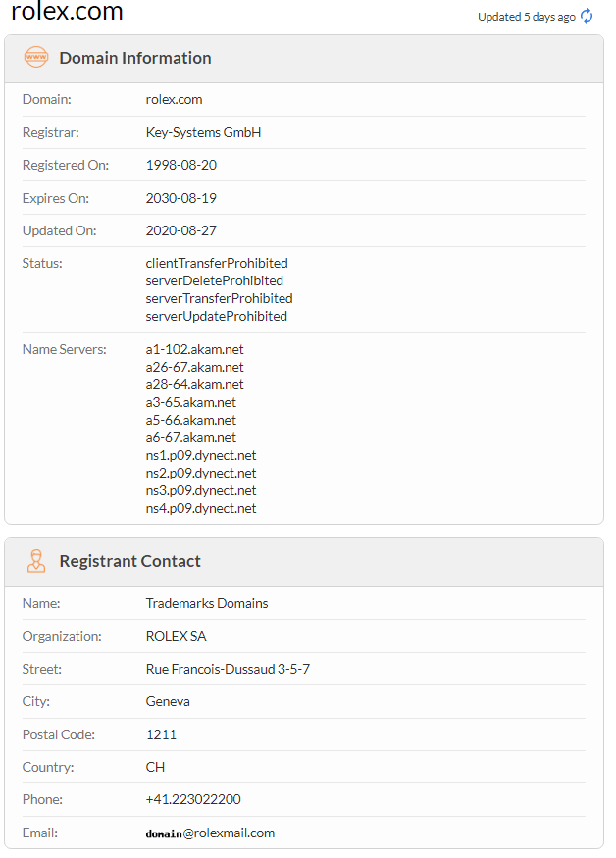Click the www globe icon in Domain Information
This screenshot has width=616, height=858.
coord(36,58)
